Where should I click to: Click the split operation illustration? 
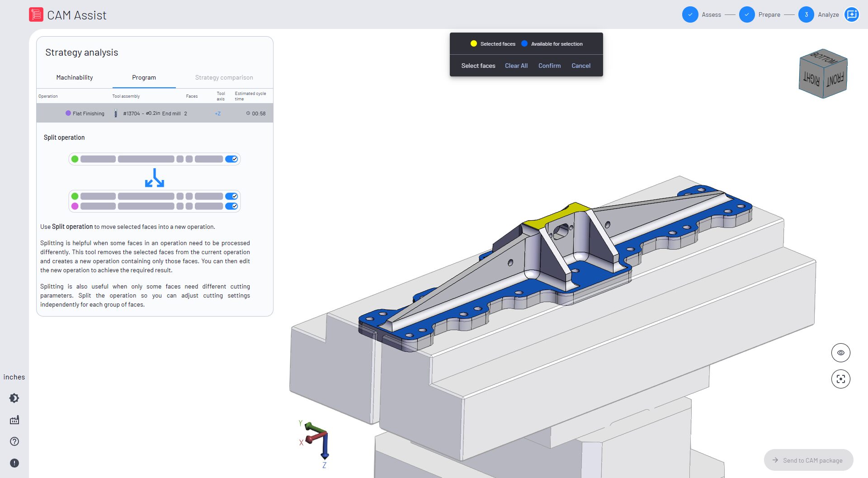click(155, 182)
